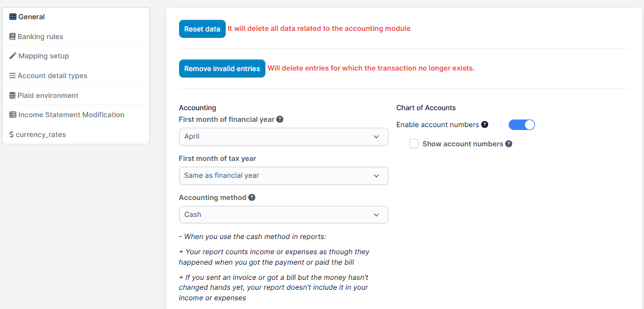The width and height of the screenshot is (644, 309).
Task: Open the First month of financial year dropdown
Action: (x=283, y=136)
